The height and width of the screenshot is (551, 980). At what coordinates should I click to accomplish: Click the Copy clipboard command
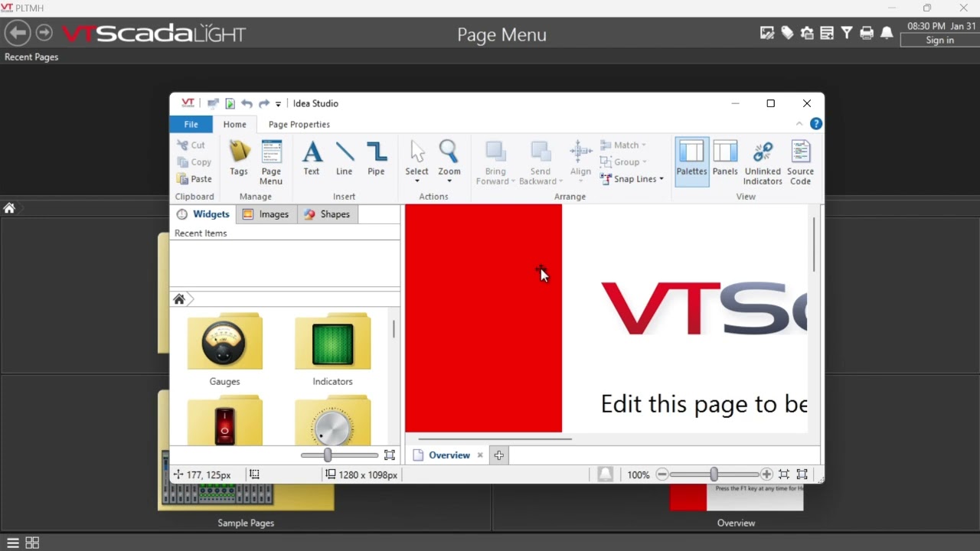tap(194, 162)
